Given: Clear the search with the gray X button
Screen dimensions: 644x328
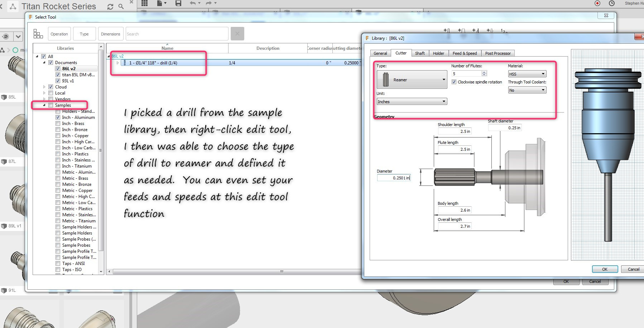Looking at the screenshot, I should coord(237,34).
